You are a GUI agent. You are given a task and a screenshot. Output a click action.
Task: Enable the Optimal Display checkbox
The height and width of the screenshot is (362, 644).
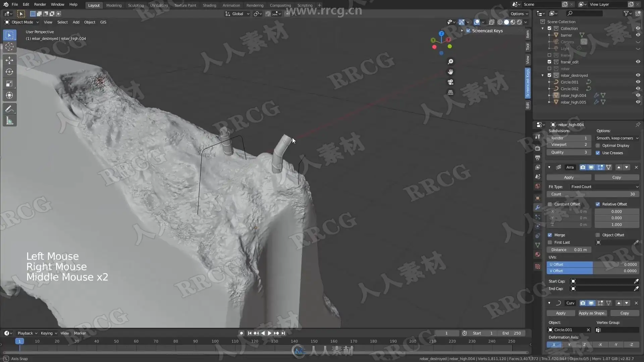pyautogui.click(x=598, y=145)
